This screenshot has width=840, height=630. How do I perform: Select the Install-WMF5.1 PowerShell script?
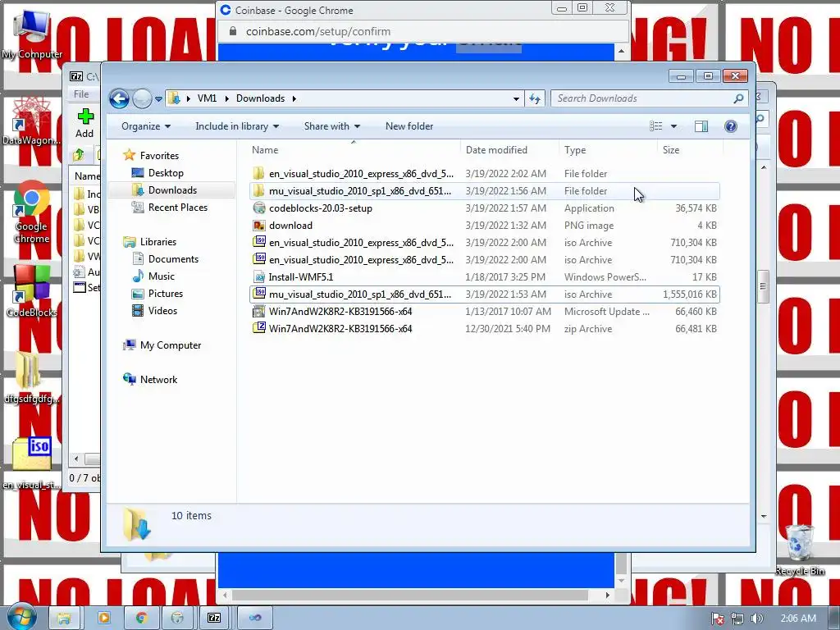pos(484,277)
